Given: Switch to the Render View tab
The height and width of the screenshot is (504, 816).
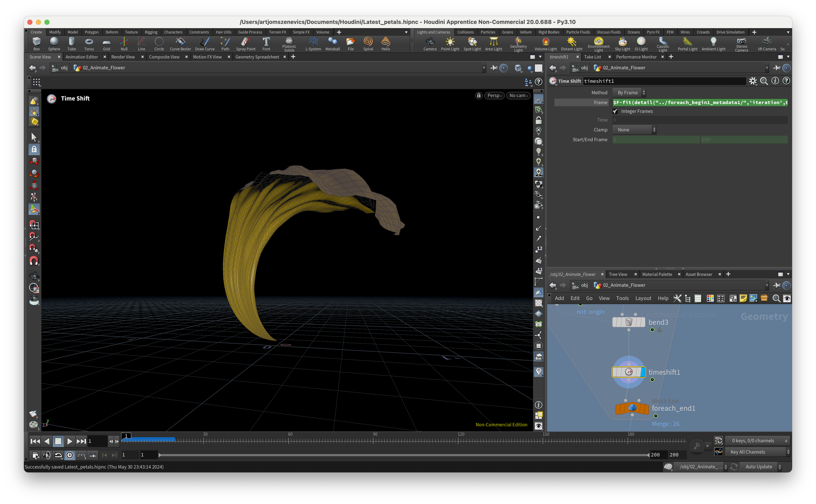Looking at the screenshot, I should tap(123, 57).
